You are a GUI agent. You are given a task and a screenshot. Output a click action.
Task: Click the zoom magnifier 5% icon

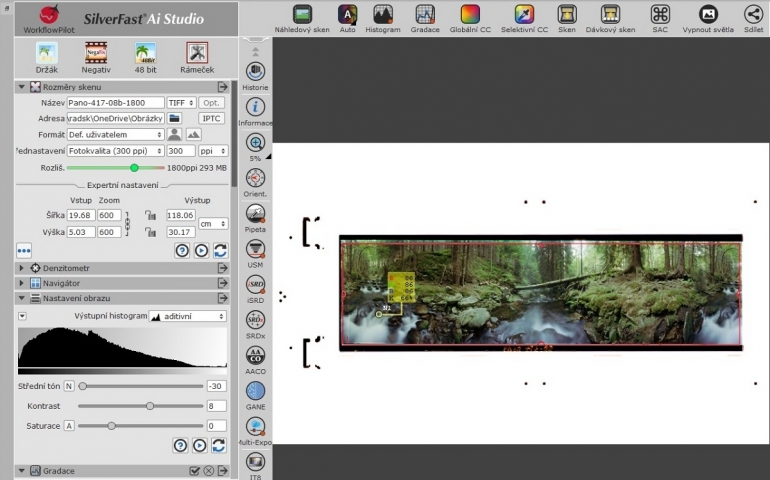point(255,143)
